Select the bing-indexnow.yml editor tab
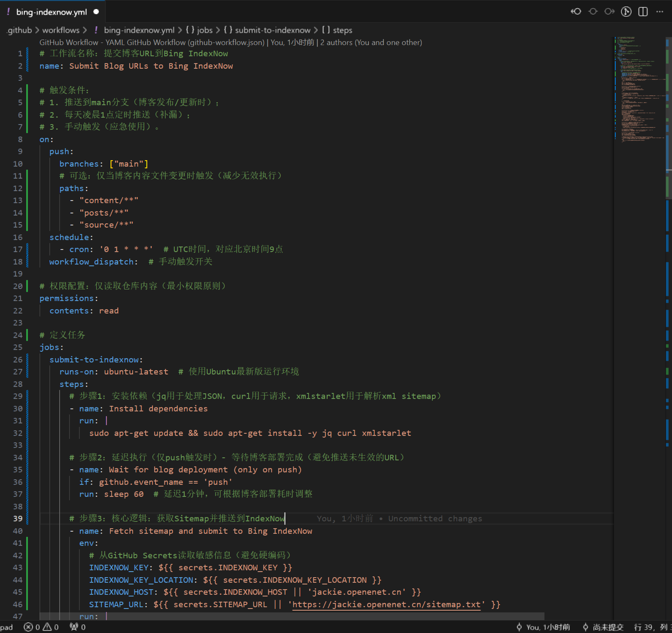The image size is (672, 633). (x=51, y=12)
